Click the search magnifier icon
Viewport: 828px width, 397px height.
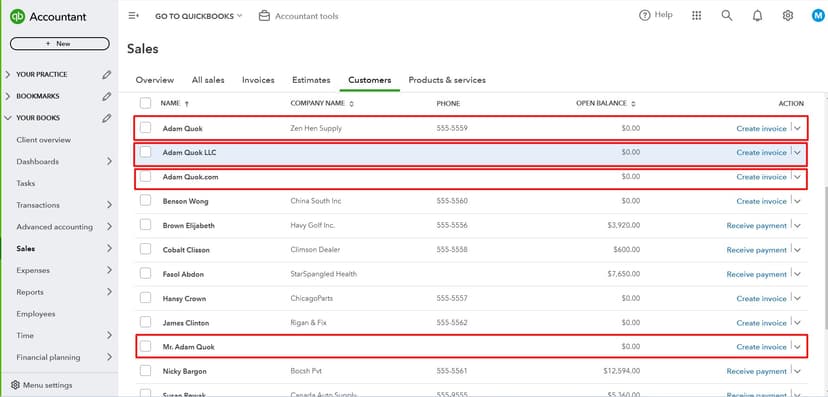[x=727, y=16]
